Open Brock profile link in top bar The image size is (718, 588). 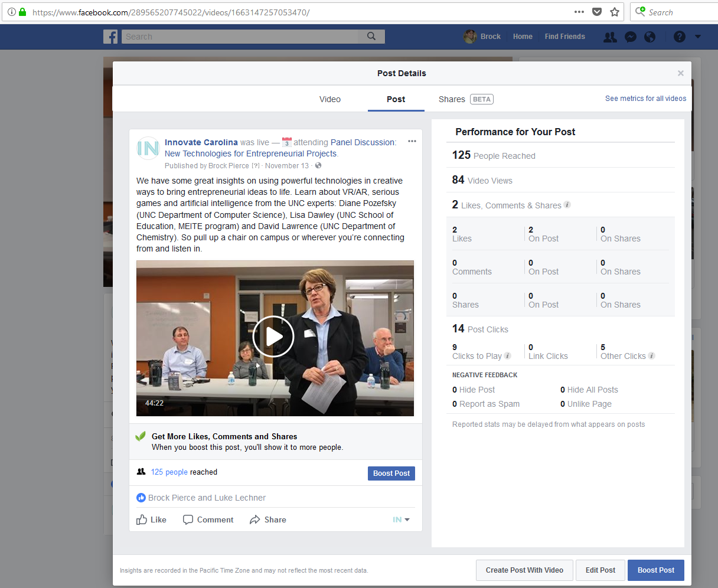pyautogui.click(x=482, y=37)
